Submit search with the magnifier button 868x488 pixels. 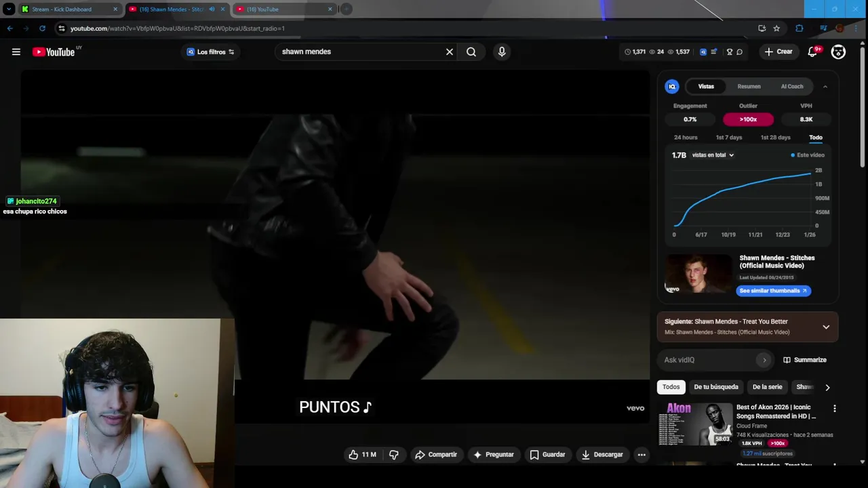click(x=471, y=52)
